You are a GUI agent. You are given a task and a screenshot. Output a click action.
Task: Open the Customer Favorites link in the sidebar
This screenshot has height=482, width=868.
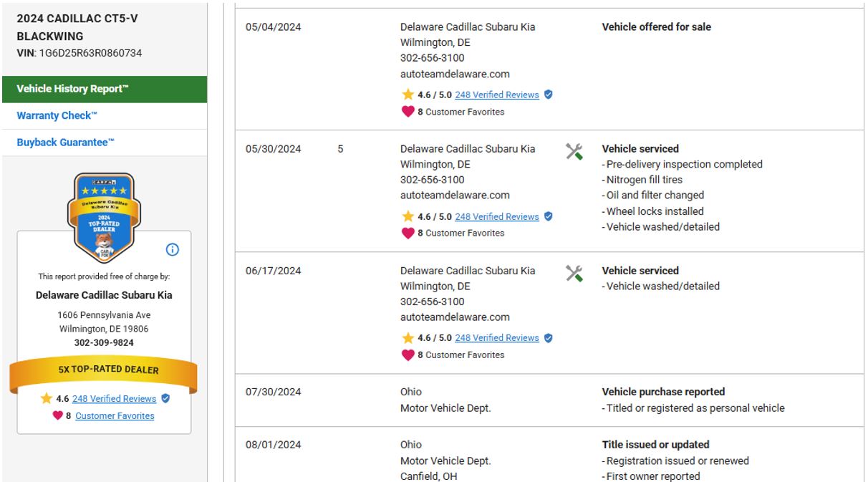pos(115,415)
